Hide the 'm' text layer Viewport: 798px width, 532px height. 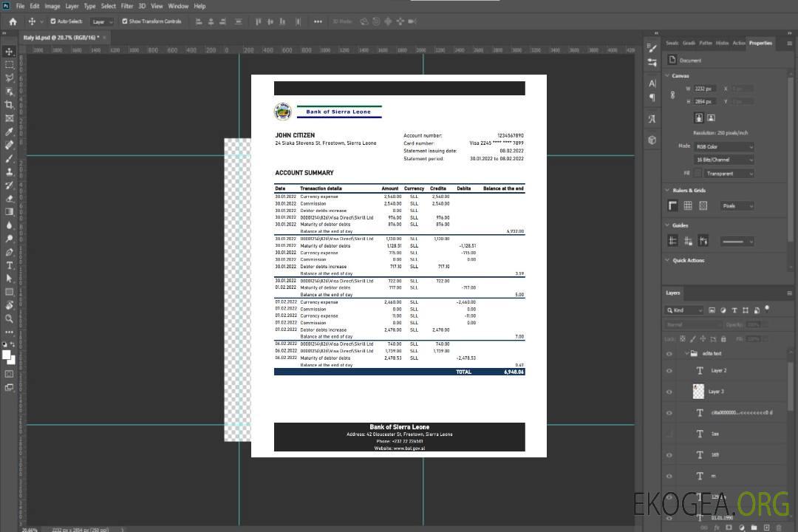click(x=669, y=476)
